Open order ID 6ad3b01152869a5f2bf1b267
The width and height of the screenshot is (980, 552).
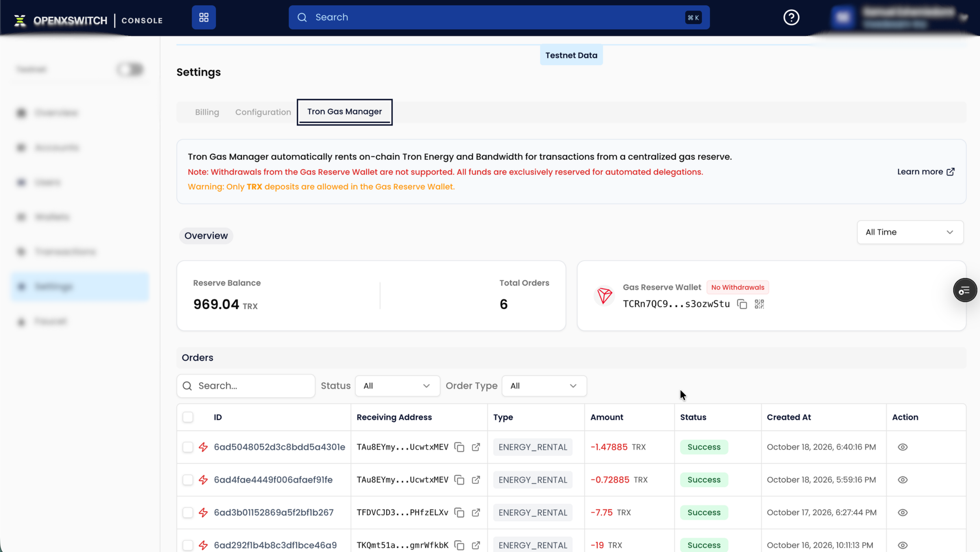(x=273, y=513)
